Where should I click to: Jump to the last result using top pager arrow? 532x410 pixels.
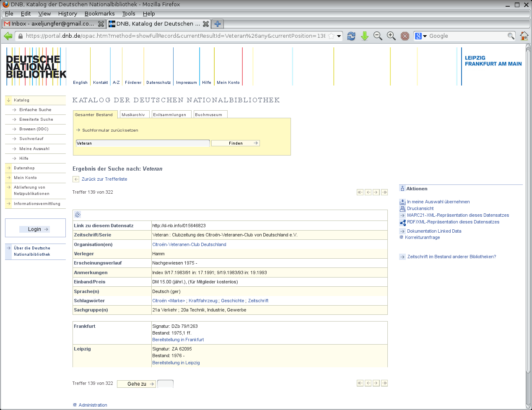point(384,192)
